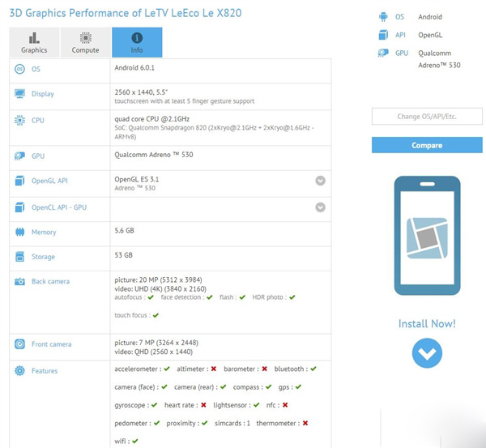The image size is (486, 448).
Task: Click the Display monitor icon
Action: (x=19, y=94)
